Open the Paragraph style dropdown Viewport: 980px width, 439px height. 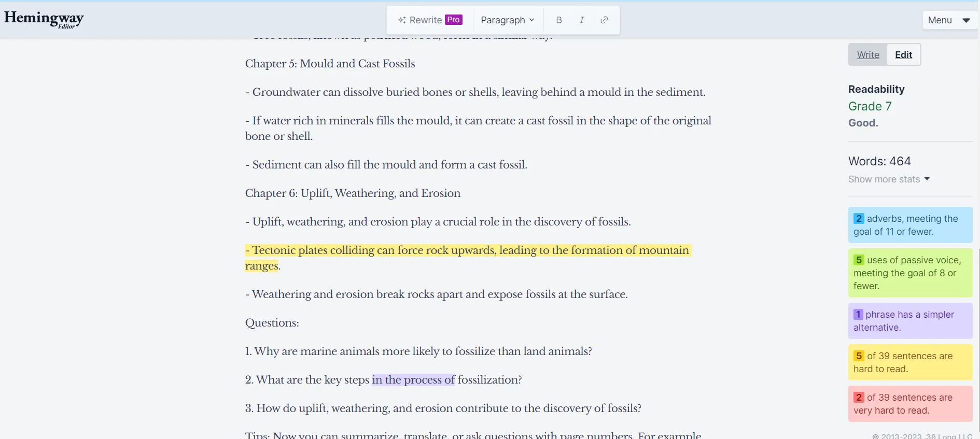click(x=507, y=20)
